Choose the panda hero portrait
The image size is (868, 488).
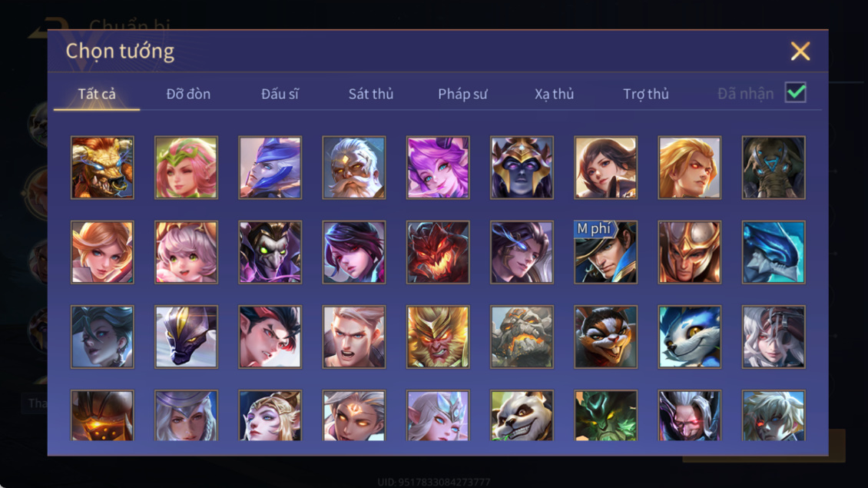point(522,416)
